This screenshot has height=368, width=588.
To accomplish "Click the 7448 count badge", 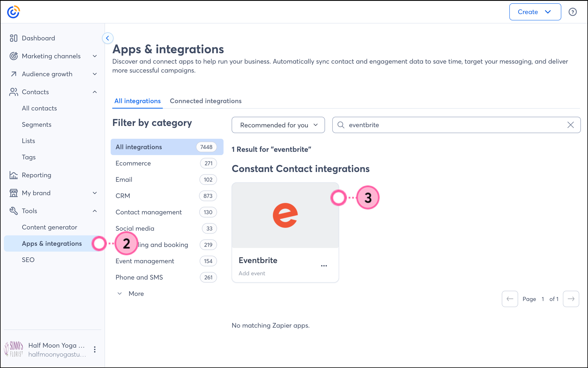I will coord(206,147).
